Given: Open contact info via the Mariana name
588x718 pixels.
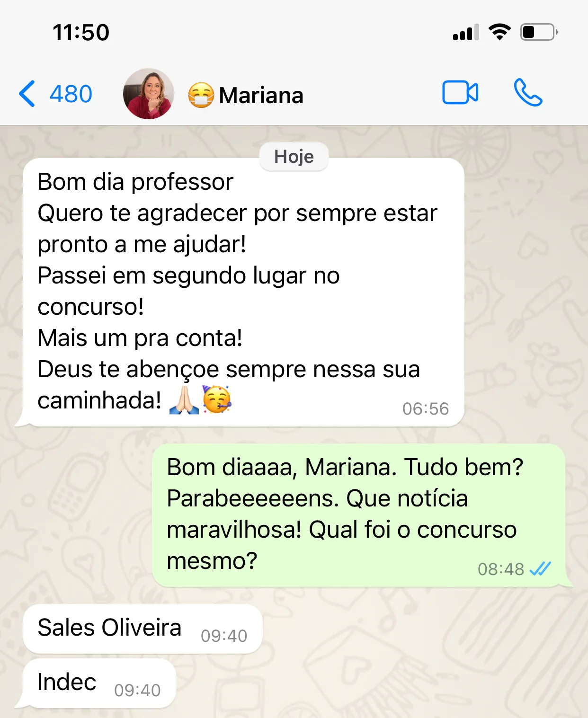Looking at the screenshot, I should tap(261, 95).
